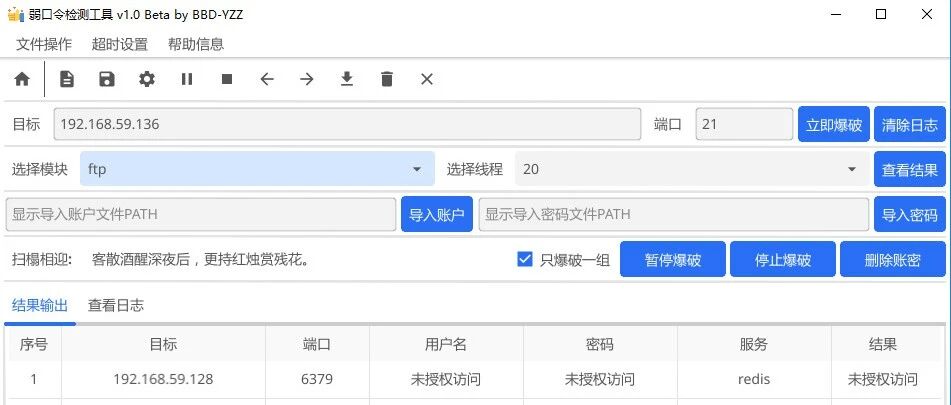The image size is (951, 405).
Task: Click the floppy disk save icon
Action: [x=107, y=79]
